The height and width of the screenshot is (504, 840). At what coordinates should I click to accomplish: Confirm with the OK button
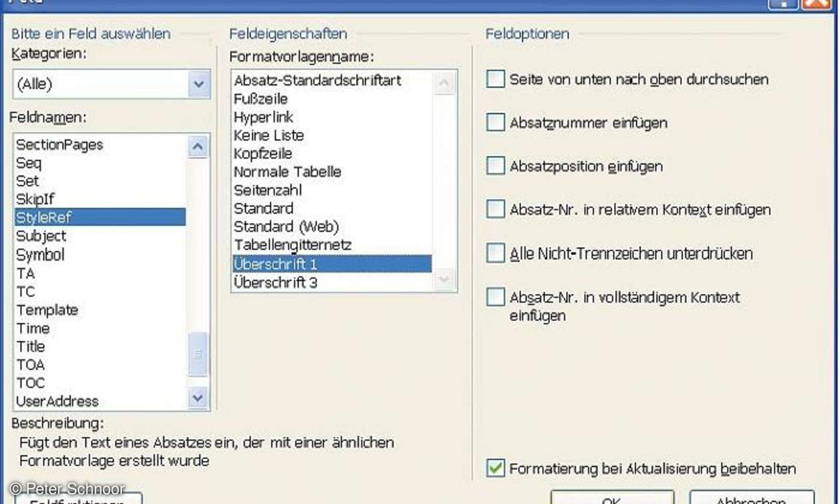(613, 499)
